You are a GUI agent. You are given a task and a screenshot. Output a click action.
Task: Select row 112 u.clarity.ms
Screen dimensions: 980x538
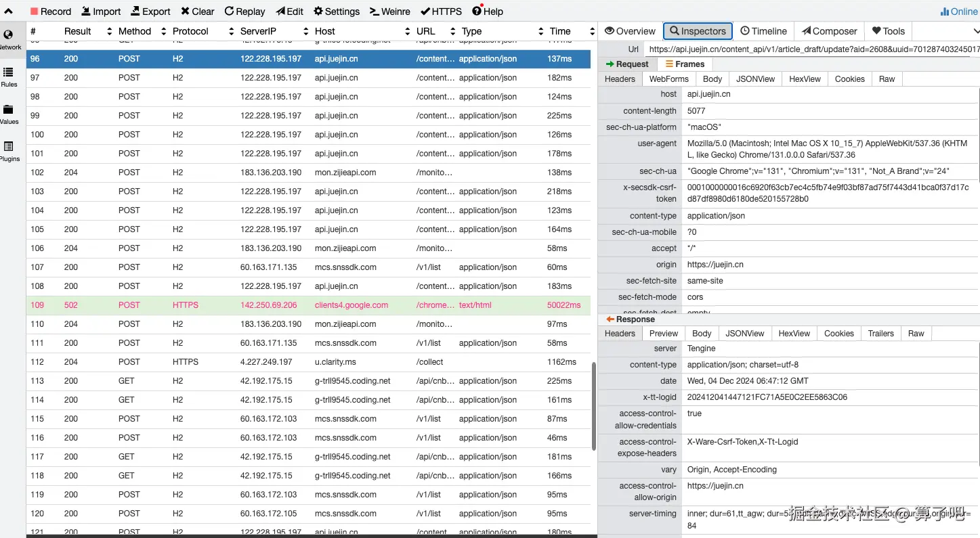tap(308, 362)
